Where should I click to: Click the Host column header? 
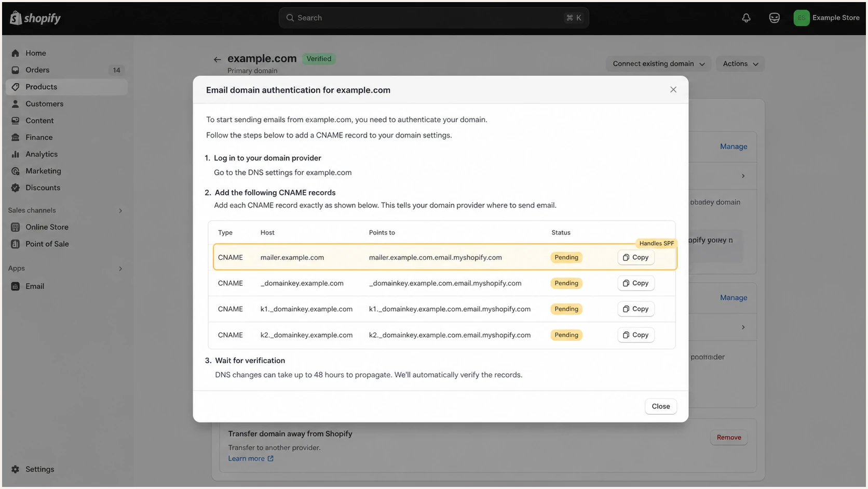267,233
